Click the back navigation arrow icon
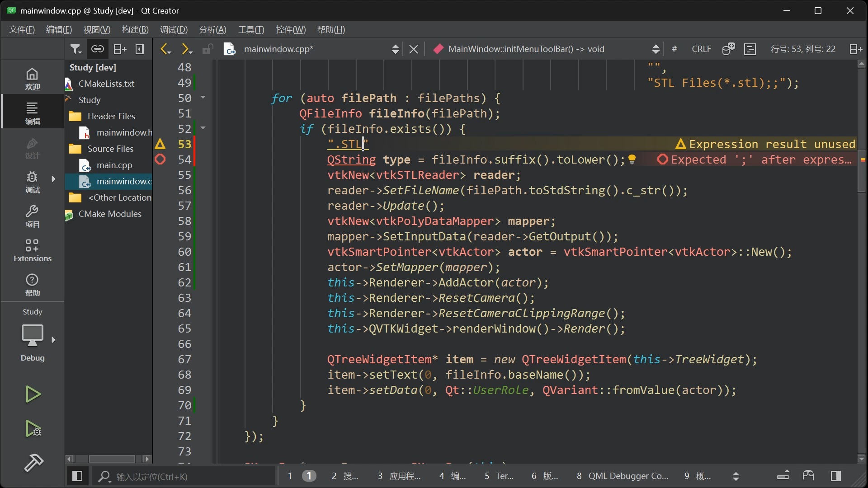Viewport: 868px width, 488px height. pos(166,48)
